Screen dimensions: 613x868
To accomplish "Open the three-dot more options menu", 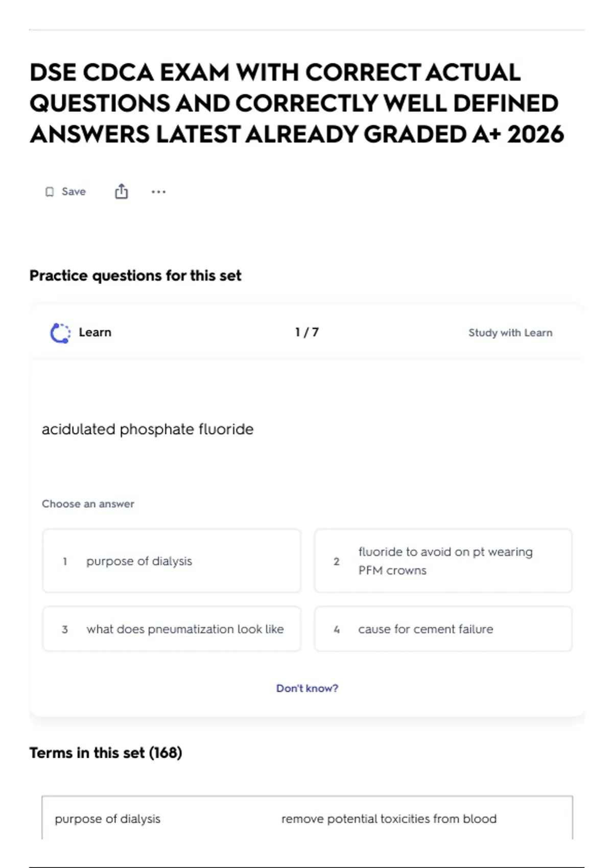I will point(158,192).
